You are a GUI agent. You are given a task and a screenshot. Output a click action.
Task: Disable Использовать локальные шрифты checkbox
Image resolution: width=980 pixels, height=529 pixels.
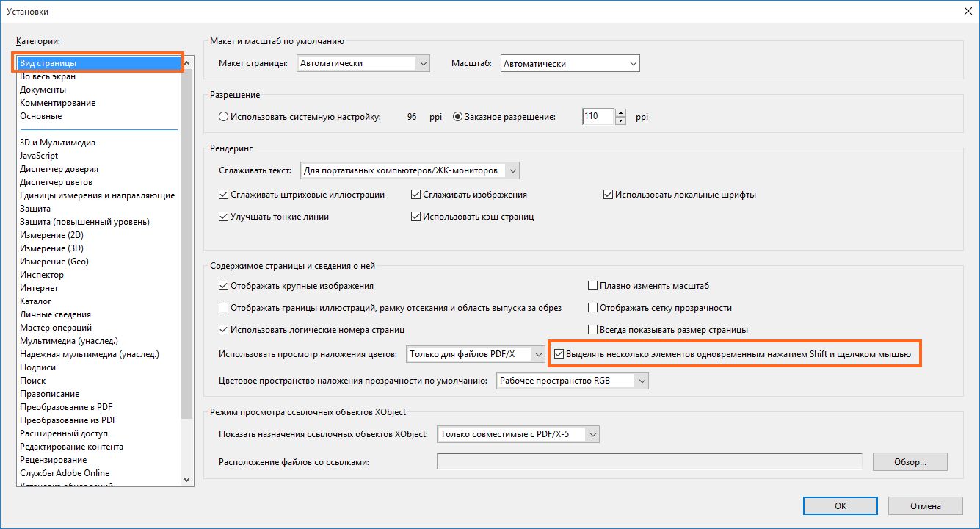[x=608, y=195]
